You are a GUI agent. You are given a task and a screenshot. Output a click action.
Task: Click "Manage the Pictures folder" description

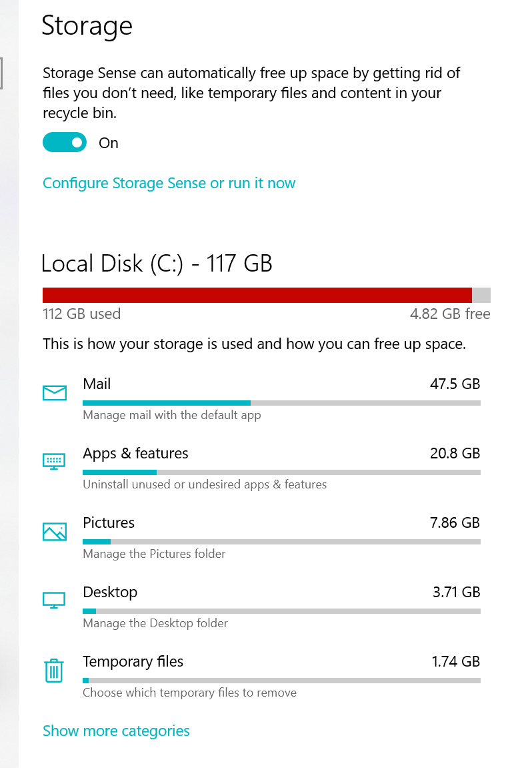click(154, 554)
